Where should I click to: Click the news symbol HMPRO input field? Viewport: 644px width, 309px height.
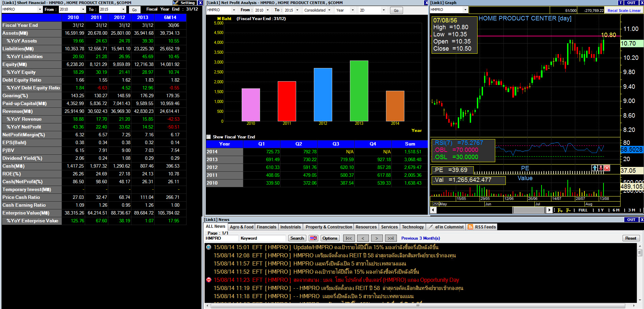(222, 238)
